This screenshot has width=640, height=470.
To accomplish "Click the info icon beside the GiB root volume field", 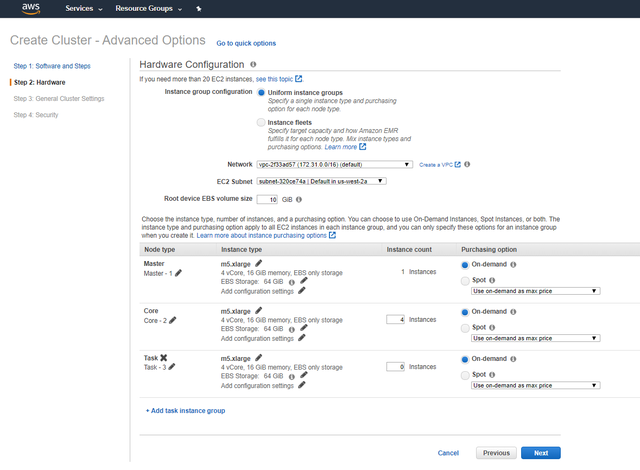I will [299, 200].
